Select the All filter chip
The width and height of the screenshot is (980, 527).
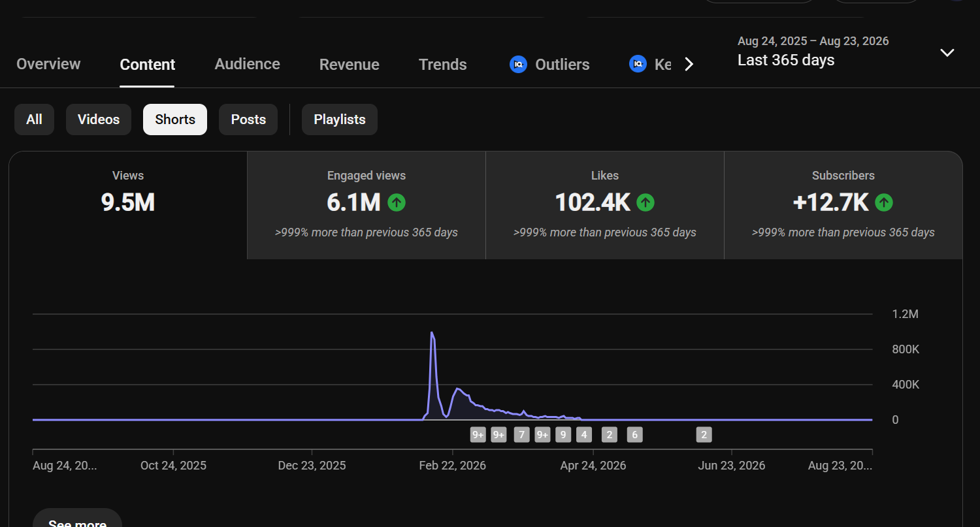coord(34,120)
